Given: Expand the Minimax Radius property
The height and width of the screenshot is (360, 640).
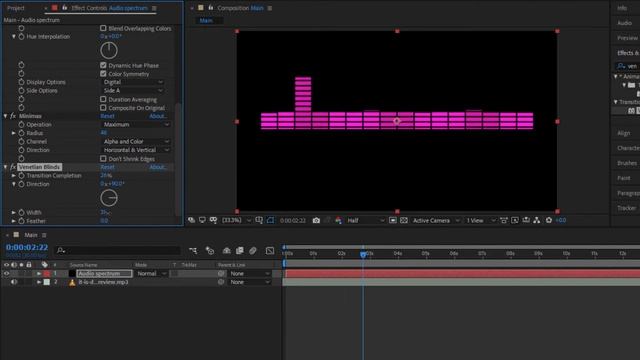Looking at the screenshot, I should (x=13, y=133).
